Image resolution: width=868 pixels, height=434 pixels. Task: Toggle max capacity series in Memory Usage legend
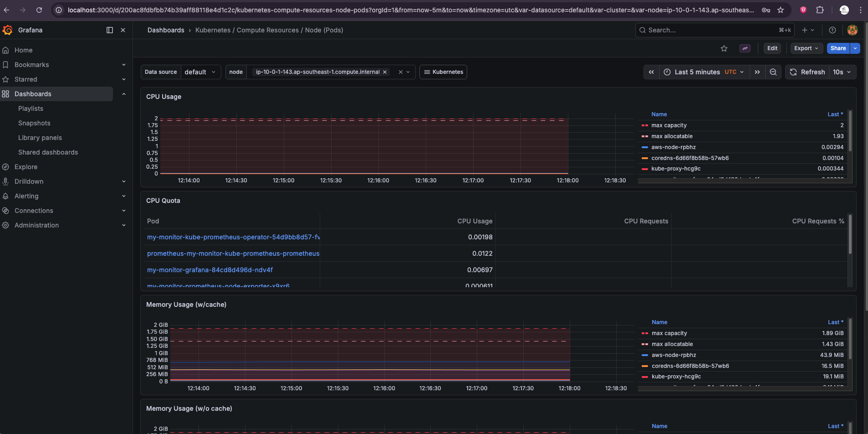pyautogui.click(x=669, y=333)
